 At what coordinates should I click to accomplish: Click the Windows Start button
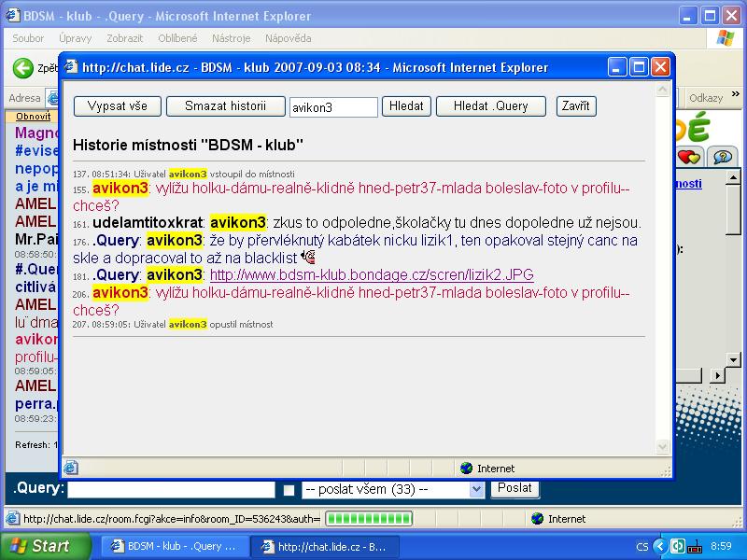(x=45, y=546)
